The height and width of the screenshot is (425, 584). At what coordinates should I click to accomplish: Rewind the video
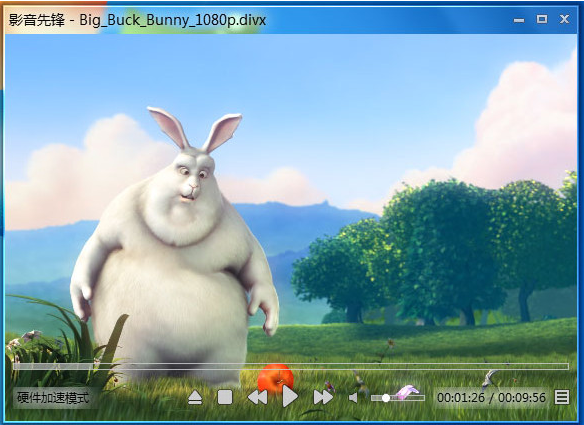tap(257, 397)
